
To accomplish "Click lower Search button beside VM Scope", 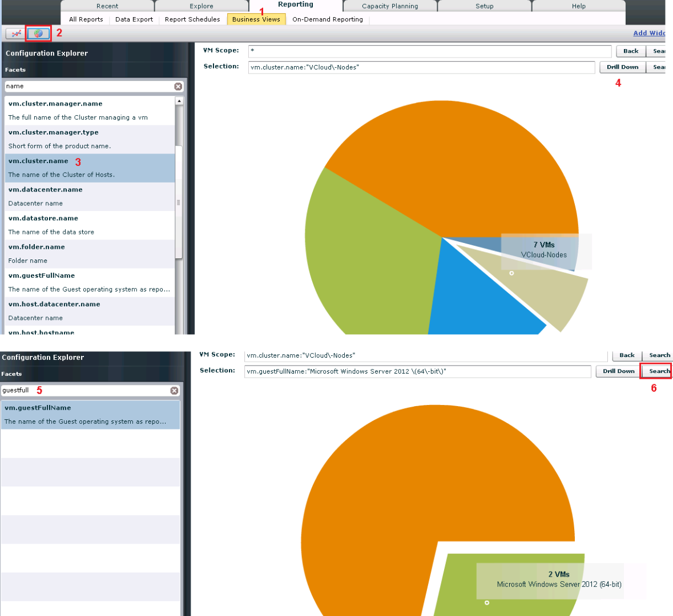I will click(657, 355).
